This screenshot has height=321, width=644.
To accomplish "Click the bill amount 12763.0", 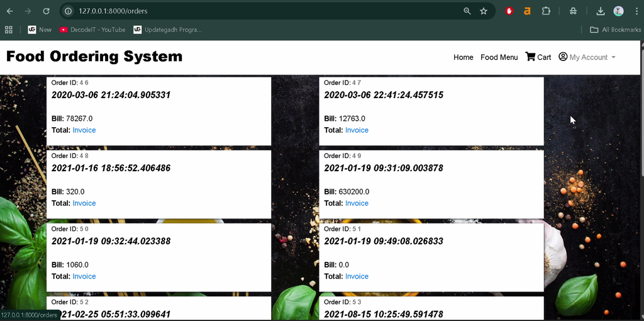I will pyautogui.click(x=352, y=119).
